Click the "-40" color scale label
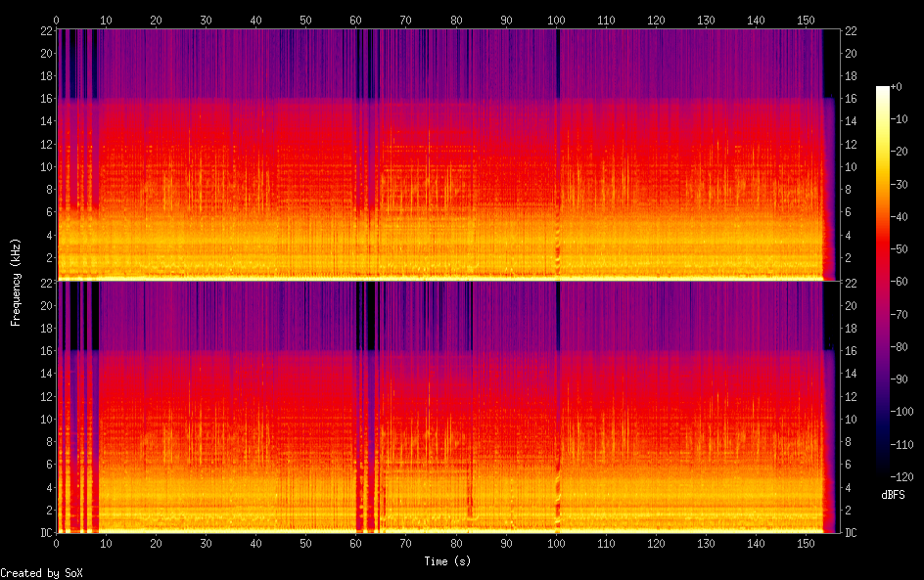Viewport: 924px width, 580px height. pos(899,217)
